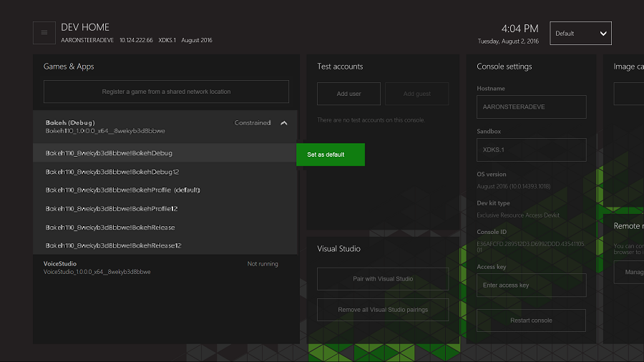Select the VoiceStudio app row

165,268
